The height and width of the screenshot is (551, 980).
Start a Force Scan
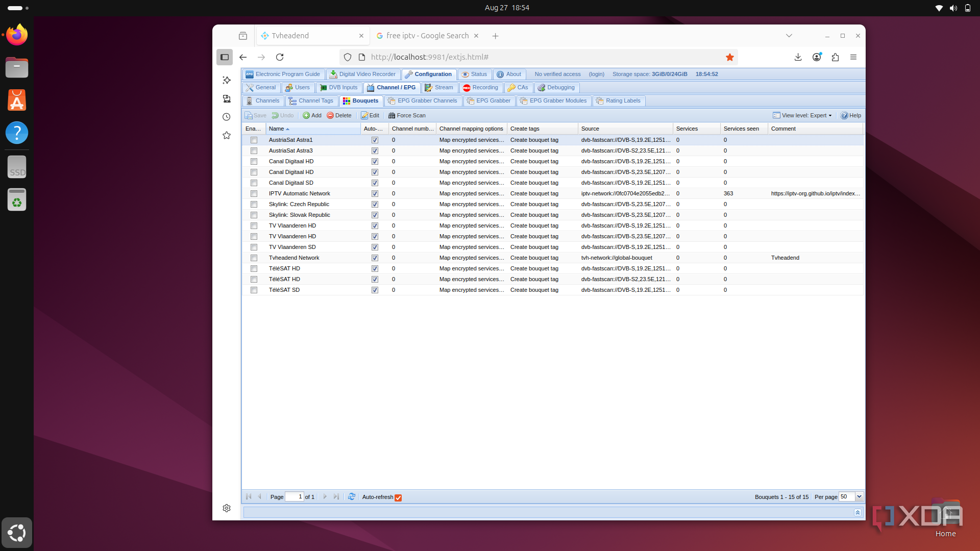[407, 115]
